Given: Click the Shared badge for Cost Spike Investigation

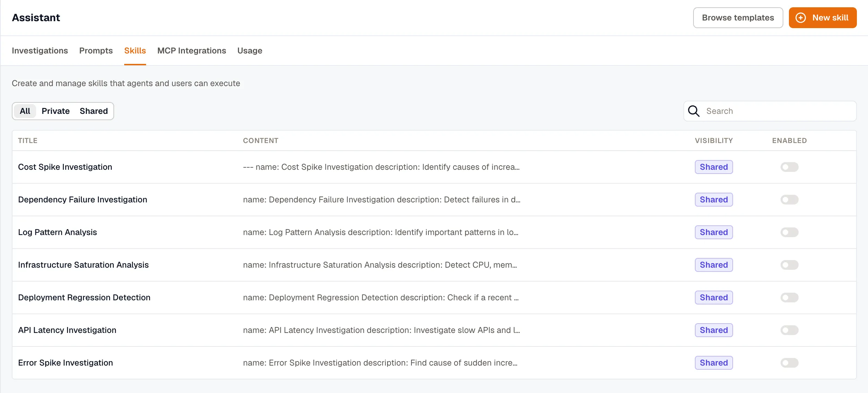Looking at the screenshot, I should pos(714,167).
